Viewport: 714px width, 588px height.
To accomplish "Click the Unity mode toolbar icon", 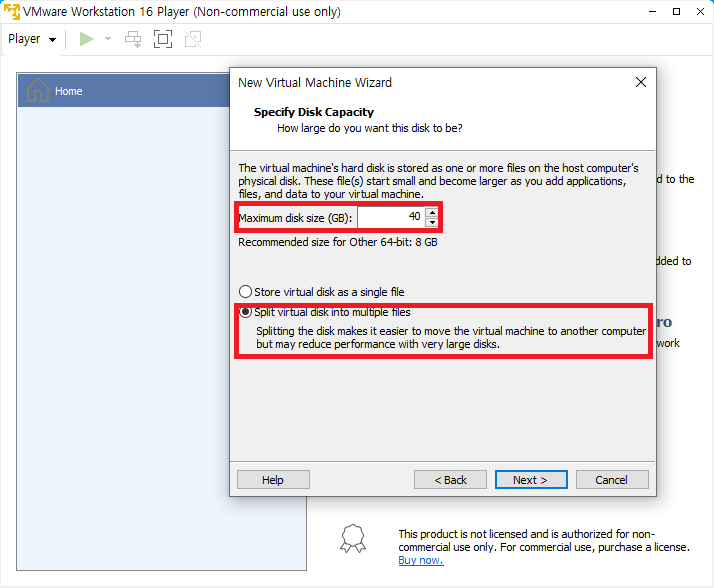I will [193, 39].
